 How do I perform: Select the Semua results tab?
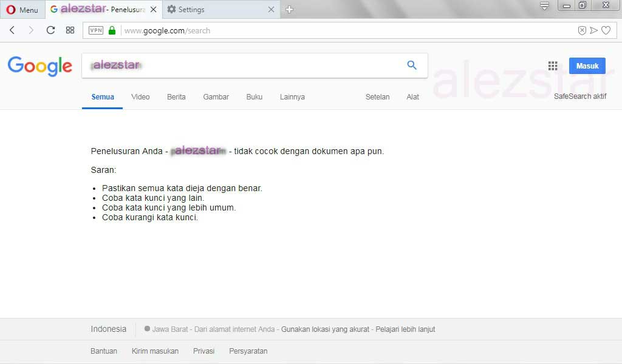[103, 97]
